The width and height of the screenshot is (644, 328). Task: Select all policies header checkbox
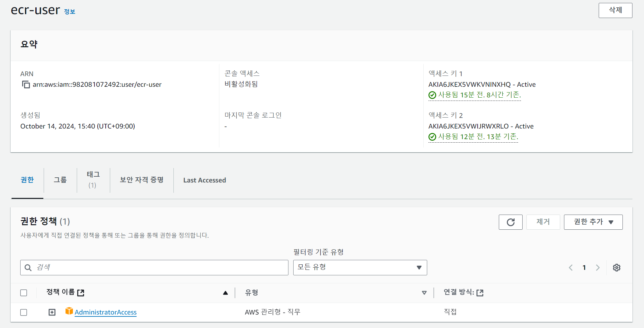pos(23,293)
